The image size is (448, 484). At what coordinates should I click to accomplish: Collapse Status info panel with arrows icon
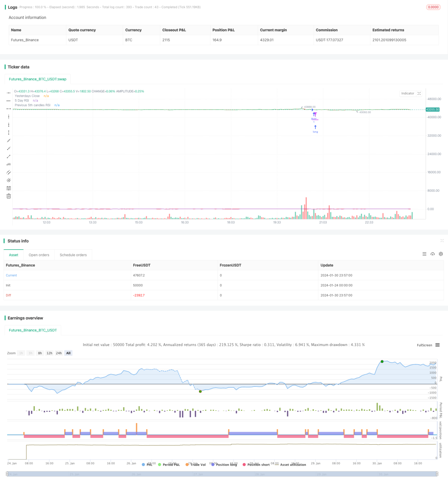[x=442, y=241]
